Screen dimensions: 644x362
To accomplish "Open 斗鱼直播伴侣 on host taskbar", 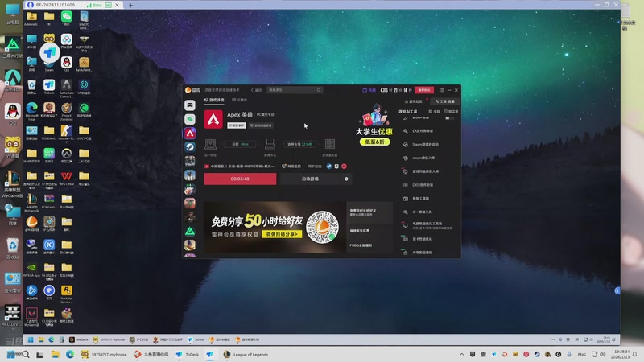I will [x=151, y=354].
